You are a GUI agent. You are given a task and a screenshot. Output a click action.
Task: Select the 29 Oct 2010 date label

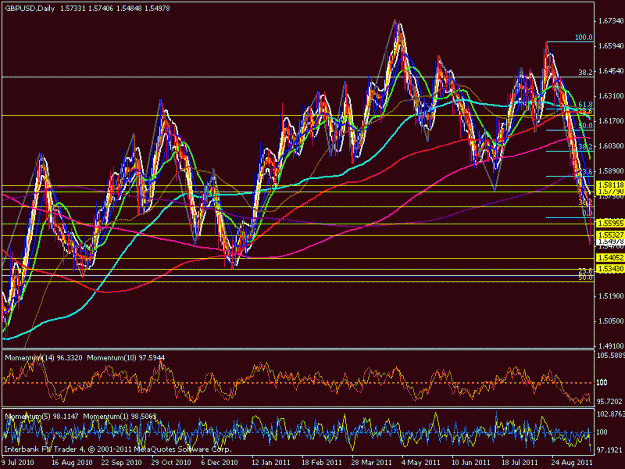pos(171,463)
